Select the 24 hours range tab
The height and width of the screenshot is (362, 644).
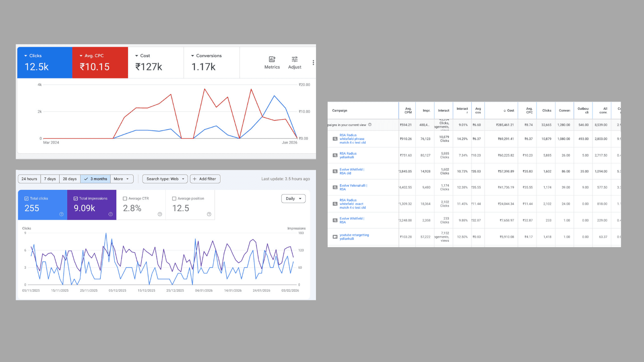coord(29,179)
